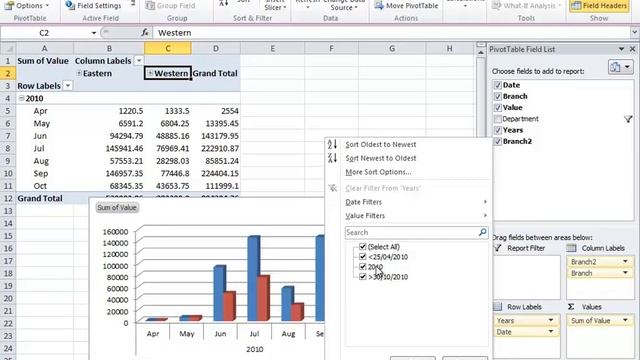640x360 pixels.
Task: Click the worksheet scroll up arrow
Action: [x=481, y=53]
